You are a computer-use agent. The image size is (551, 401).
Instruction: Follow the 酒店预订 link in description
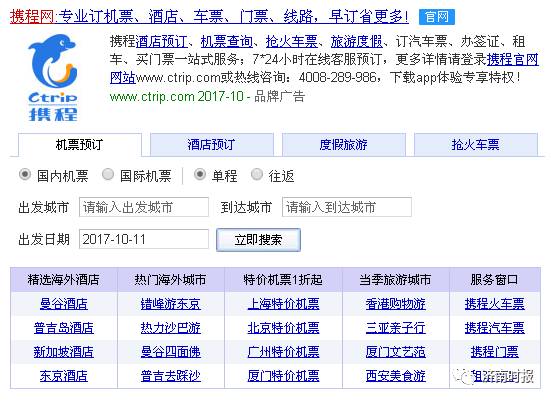(x=162, y=41)
